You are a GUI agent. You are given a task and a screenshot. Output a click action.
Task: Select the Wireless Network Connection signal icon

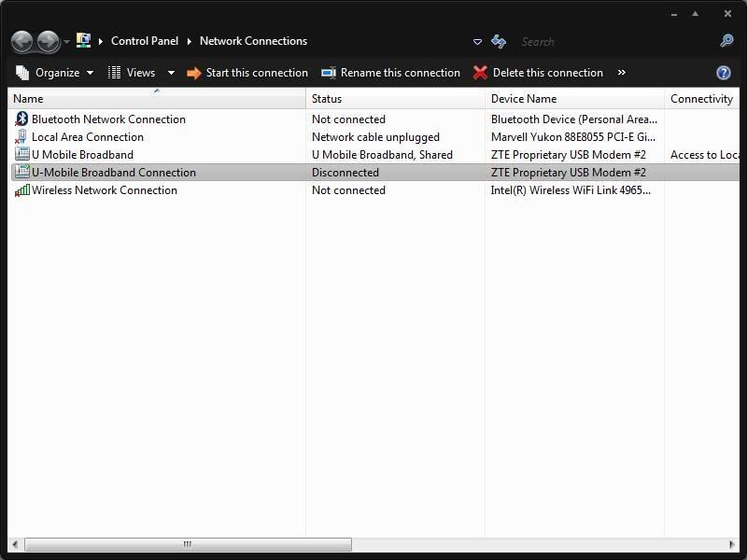22,190
